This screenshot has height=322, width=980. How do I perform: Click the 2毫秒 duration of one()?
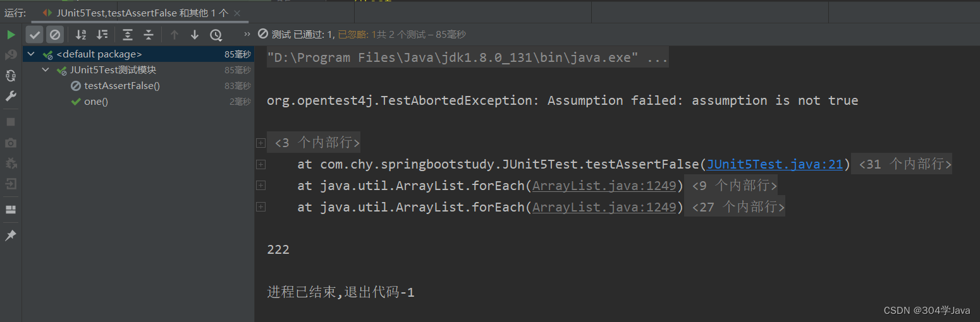click(x=240, y=102)
